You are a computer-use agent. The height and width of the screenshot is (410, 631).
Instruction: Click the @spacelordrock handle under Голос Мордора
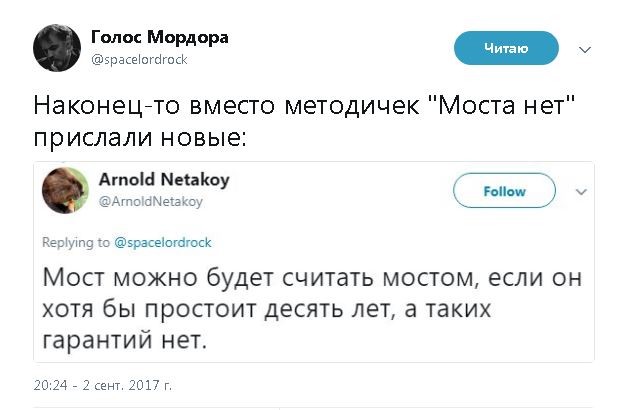pos(139,59)
